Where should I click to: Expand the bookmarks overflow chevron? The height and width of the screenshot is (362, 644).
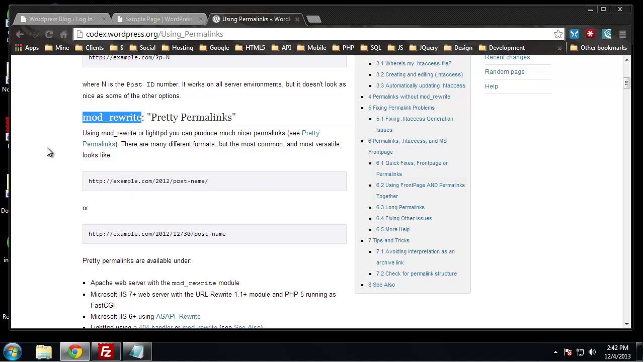(559, 48)
